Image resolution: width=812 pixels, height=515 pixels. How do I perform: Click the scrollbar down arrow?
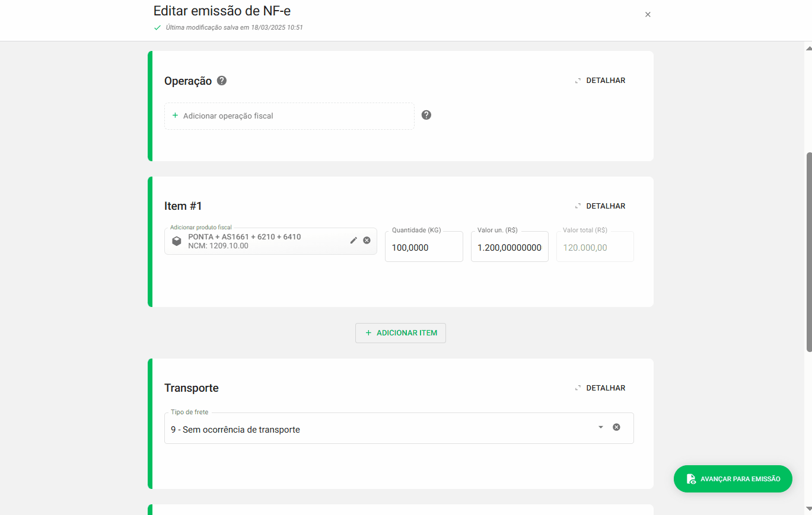[808, 508]
